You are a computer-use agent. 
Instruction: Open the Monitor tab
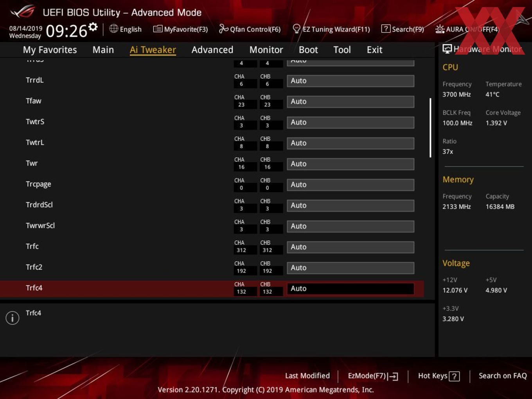click(266, 50)
